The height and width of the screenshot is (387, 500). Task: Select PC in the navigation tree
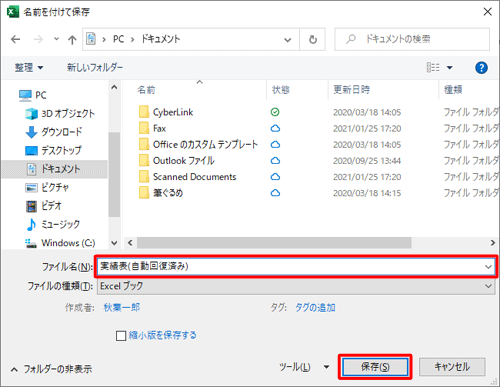tap(33, 95)
